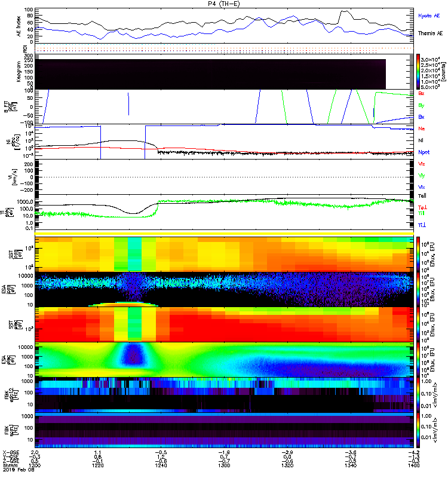Click the time tick label "1320"
The image size is (448, 478).
pos(287,465)
